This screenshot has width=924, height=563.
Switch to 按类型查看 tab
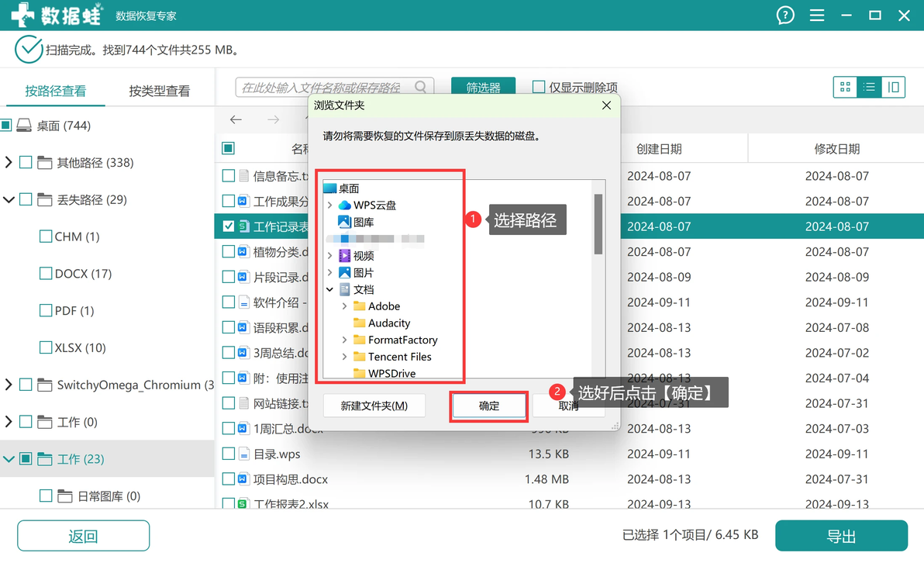[x=159, y=91]
